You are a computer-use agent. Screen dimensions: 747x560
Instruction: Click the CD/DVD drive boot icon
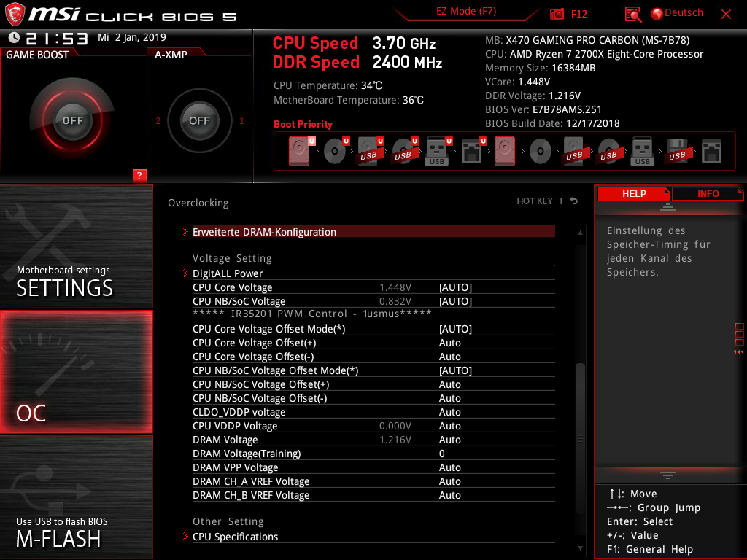pyautogui.click(x=334, y=151)
